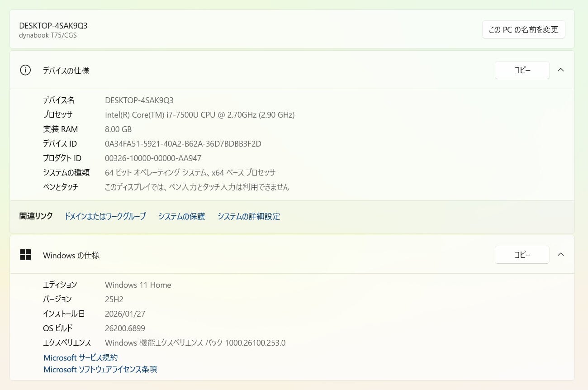Select the edition value Windows 11 Home
Viewport: 588px width, 390px height.
(x=138, y=285)
